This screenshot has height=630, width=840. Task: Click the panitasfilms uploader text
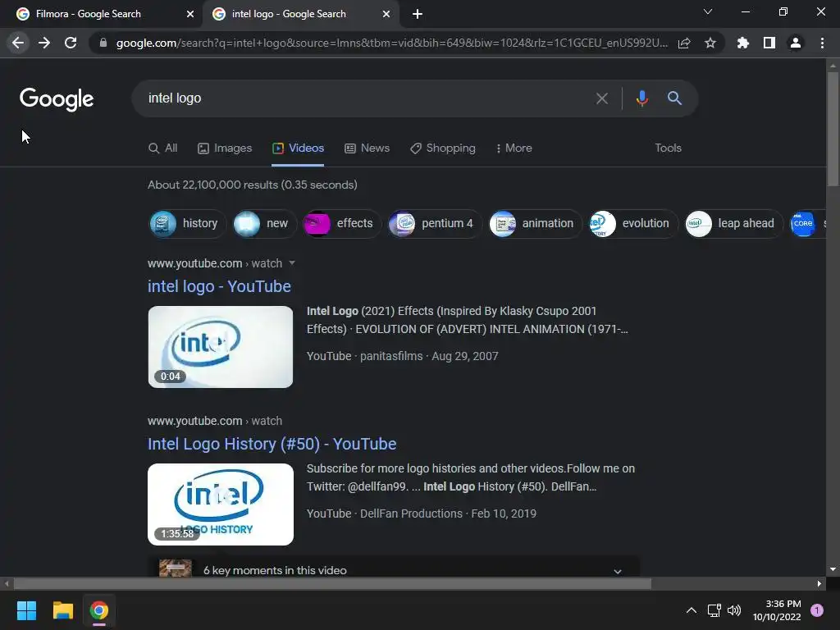(391, 356)
